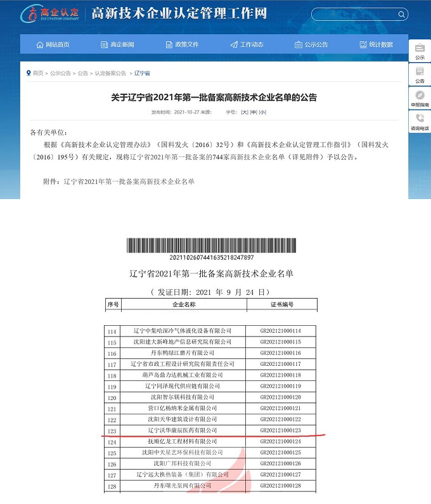Click certificate number GR202121000120
This screenshot has width=431, height=504.
coord(281,397)
